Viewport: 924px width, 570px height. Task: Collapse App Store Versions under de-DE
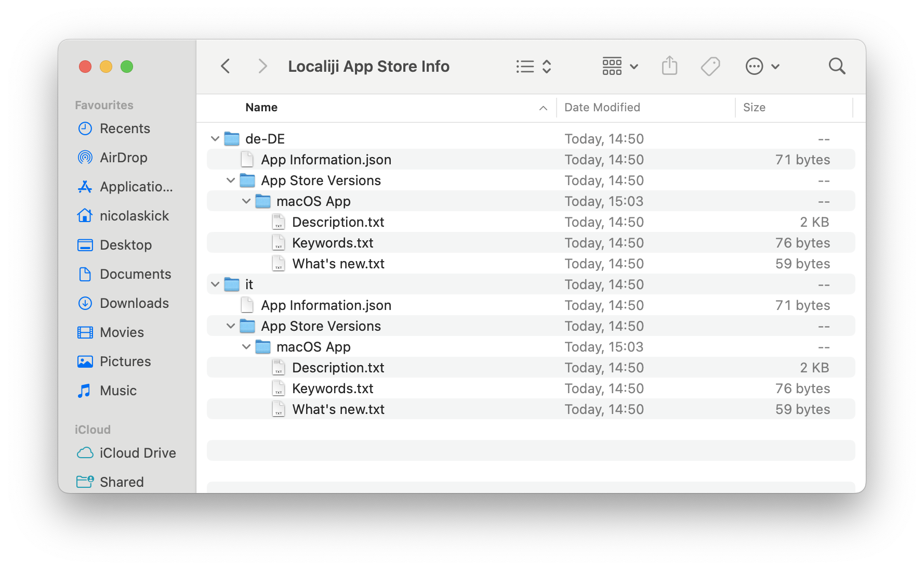pyautogui.click(x=231, y=180)
